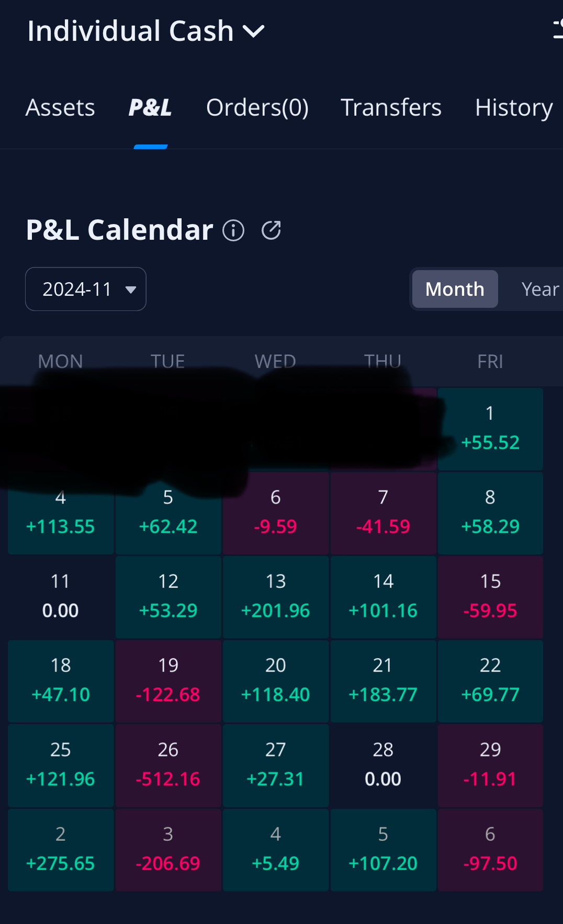The height and width of the screenshot is (924, 563).
Task: Open the top-right settings icon
Action: (558, 29)
